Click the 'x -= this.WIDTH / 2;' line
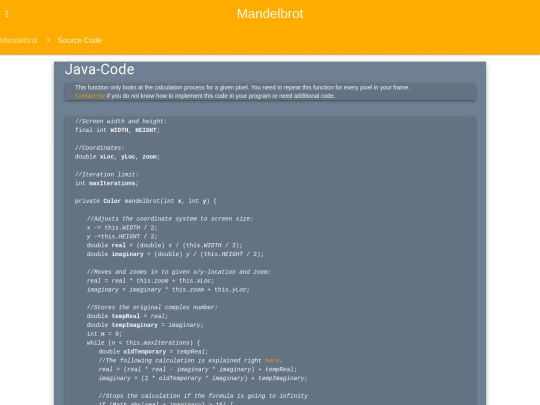Viewport: 540px width, 405px height. tap(122, 228)
